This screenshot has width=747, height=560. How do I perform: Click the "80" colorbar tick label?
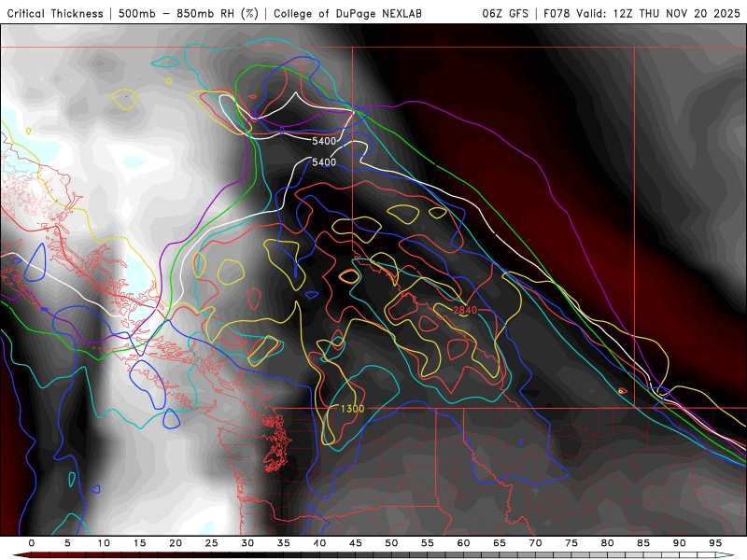pos(608,543)
